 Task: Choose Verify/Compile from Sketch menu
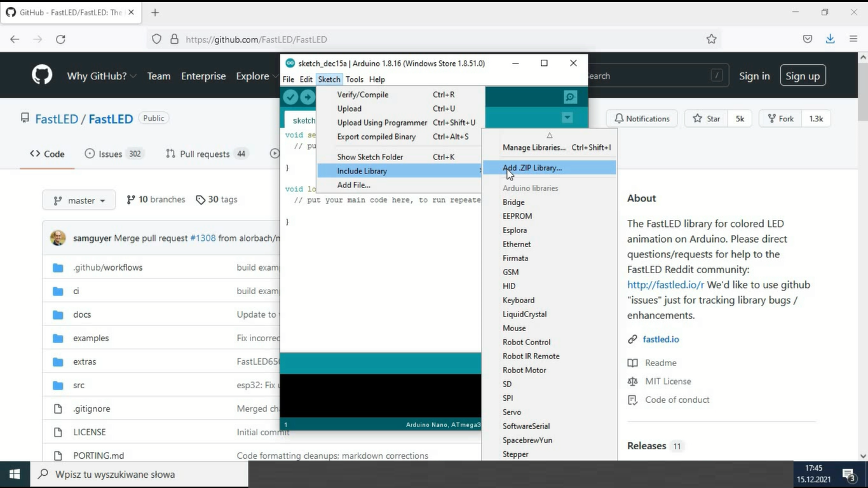(399, 95)
